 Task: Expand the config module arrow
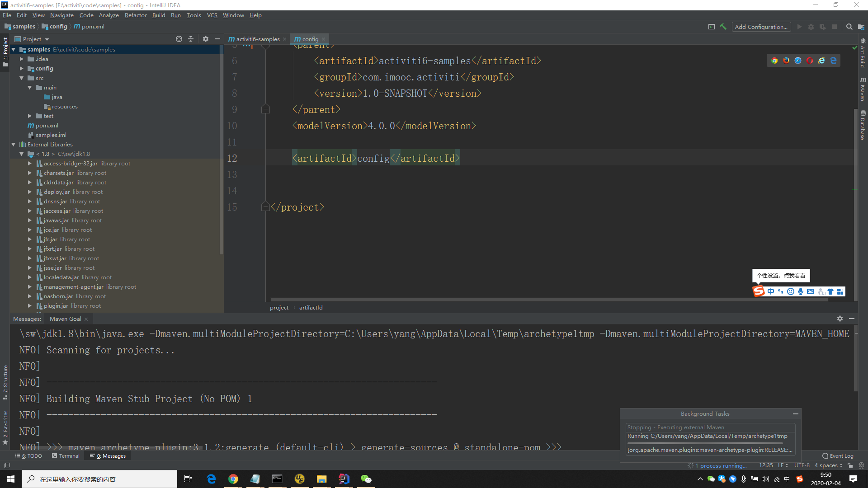coord(21,69)
